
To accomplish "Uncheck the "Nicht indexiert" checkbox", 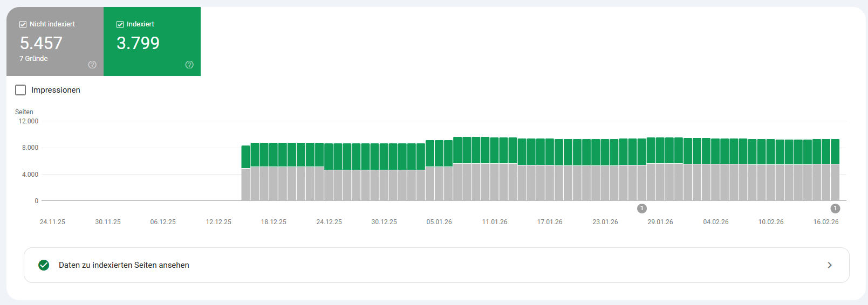I will click(x=23, y=24).
